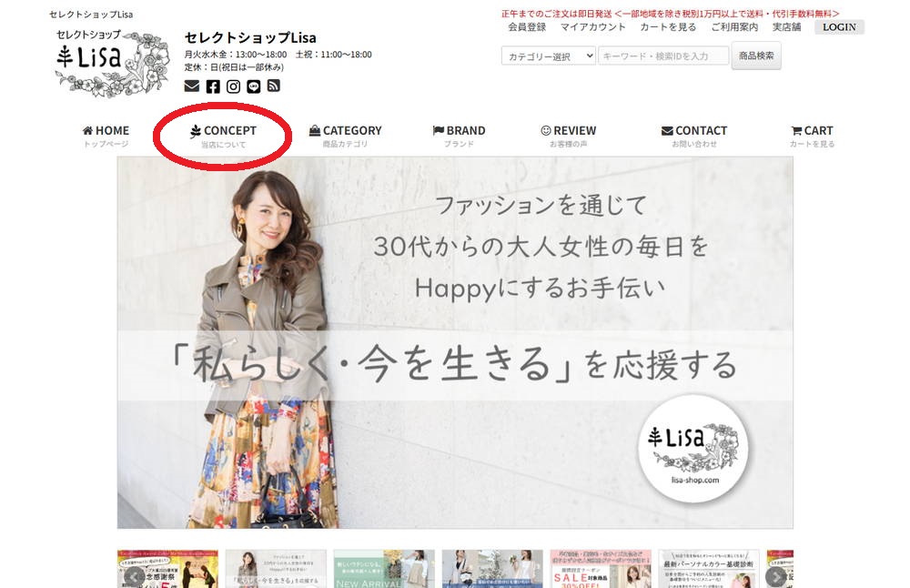The width and height of the screenshot is (910, 588).
Task: Go to previous carousel slide arrow
Action: coord(133,576)
